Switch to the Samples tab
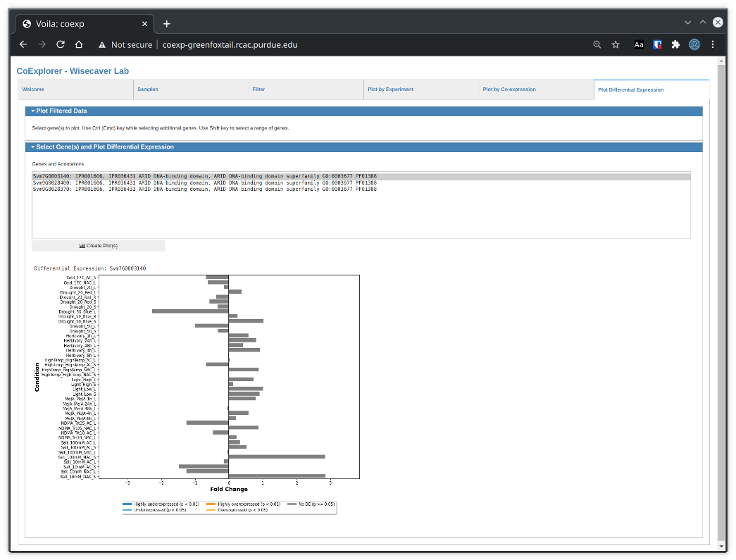 (x=147, y=89)
